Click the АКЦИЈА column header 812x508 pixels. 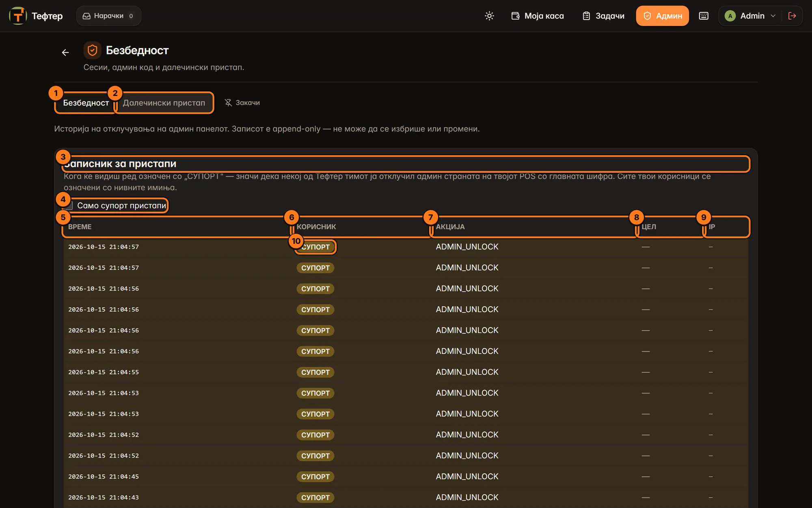click(534, 227)
